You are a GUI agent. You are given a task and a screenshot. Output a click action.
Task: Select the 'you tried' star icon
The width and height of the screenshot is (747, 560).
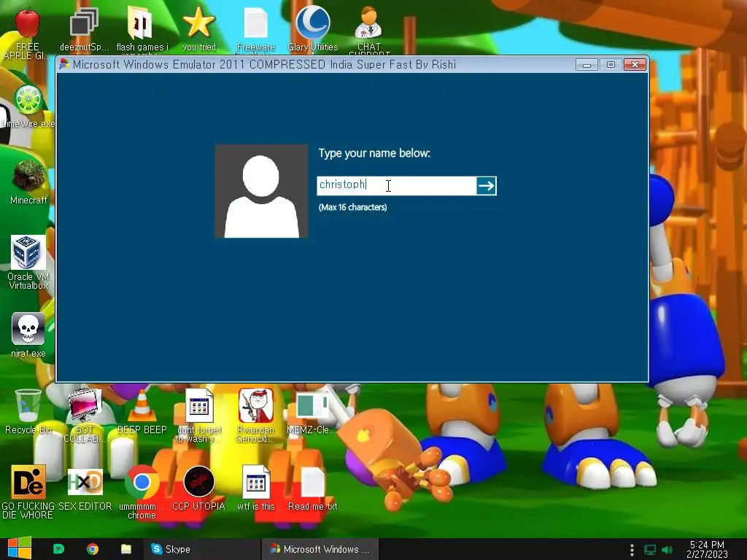[x=198, y=23]
